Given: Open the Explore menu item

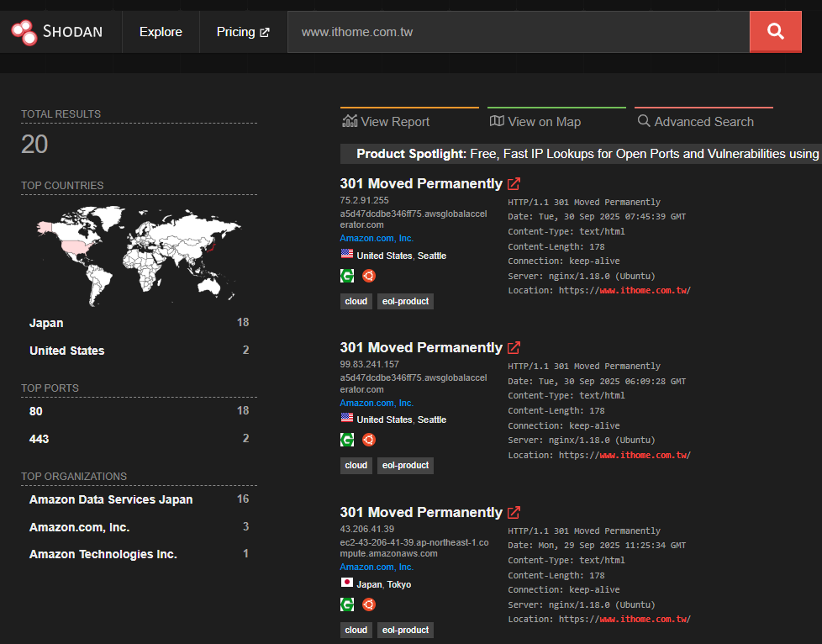Looking at the screenshot, I should click(161, 32).
